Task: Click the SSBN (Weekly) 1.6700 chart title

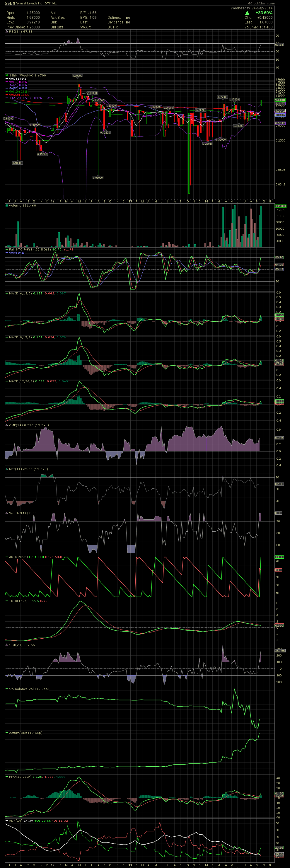Action: coord(27,76)
